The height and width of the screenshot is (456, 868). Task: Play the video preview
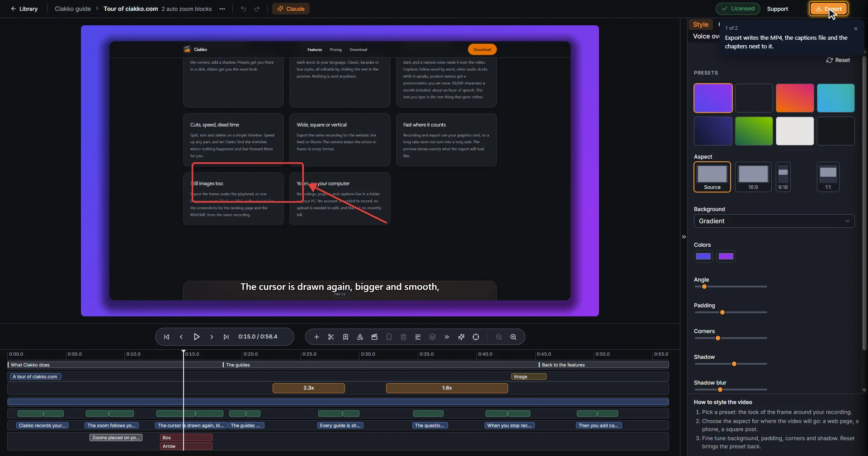(x=197, y=337)
